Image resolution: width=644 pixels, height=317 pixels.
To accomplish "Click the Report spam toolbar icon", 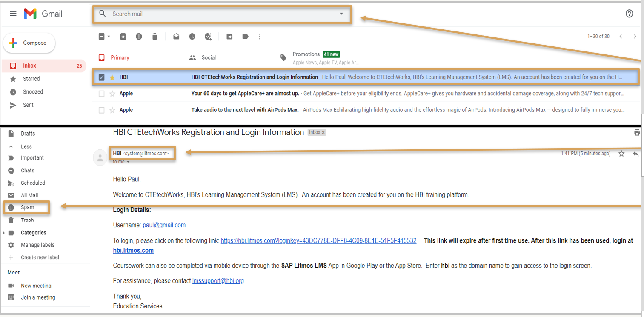I will coord(139,37).
